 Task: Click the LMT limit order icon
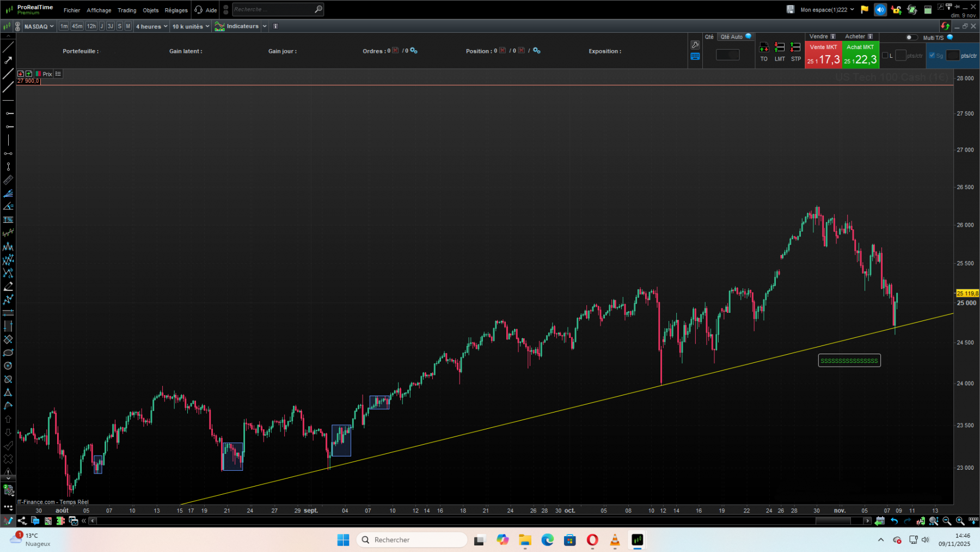pyautogui.click(x=780, y=47)
